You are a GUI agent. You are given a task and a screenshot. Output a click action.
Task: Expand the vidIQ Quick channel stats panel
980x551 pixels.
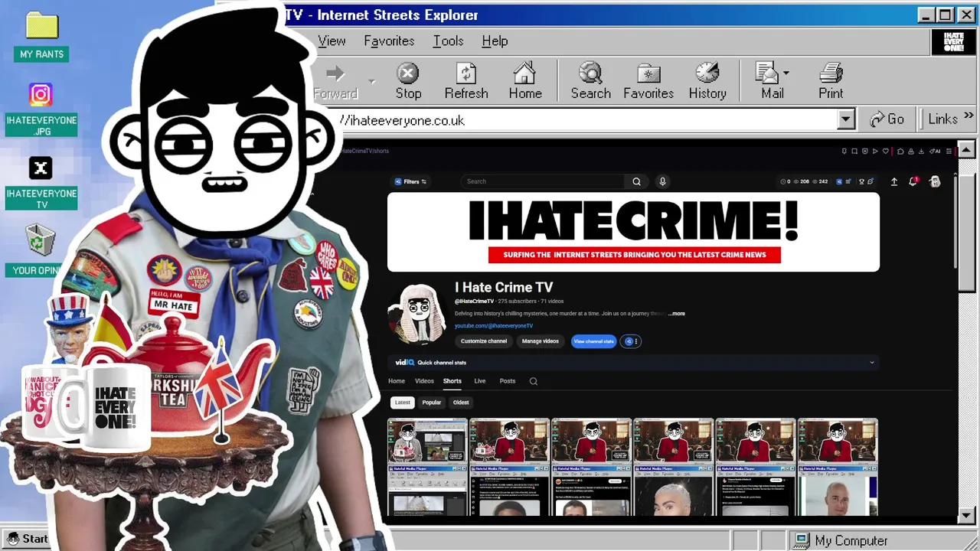click(x=871, y=363)
